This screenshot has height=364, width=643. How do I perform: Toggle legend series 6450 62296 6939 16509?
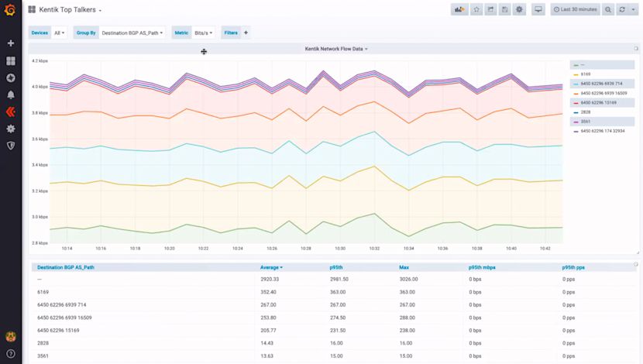(602, 93)
